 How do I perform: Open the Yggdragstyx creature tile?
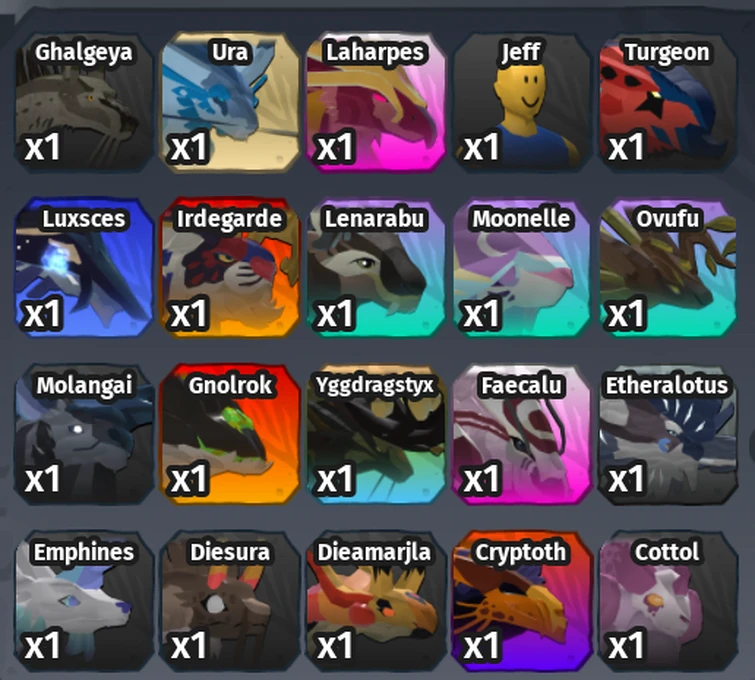tap(376, 434)
